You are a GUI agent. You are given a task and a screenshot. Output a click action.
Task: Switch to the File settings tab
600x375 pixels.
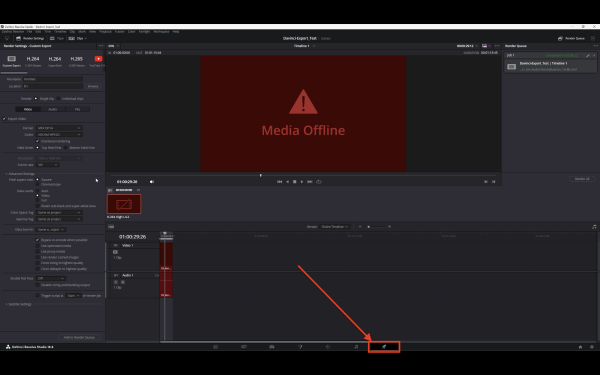pos(78,109)
